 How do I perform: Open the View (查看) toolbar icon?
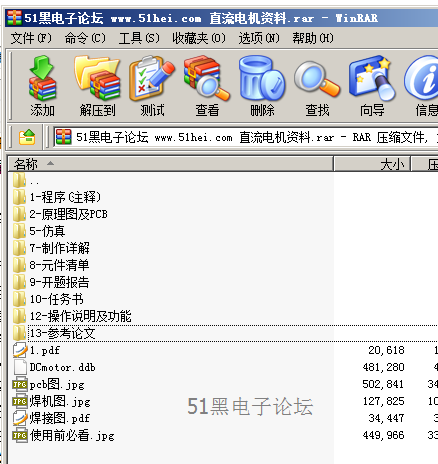tap(207, 86)
